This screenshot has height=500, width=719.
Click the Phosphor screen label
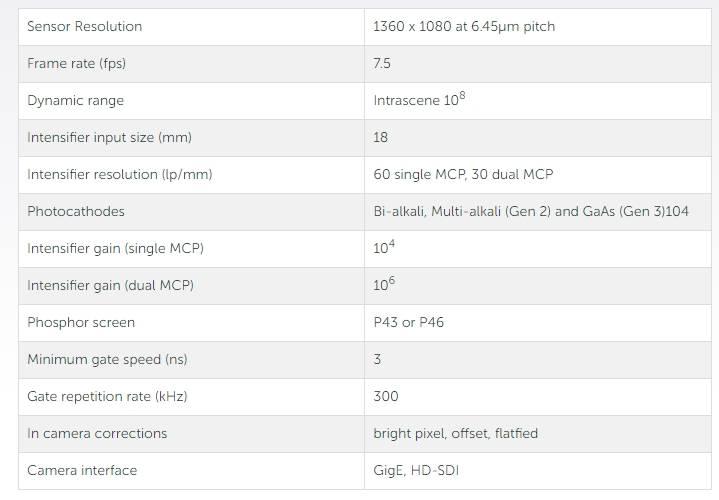(x=81, y=322)
